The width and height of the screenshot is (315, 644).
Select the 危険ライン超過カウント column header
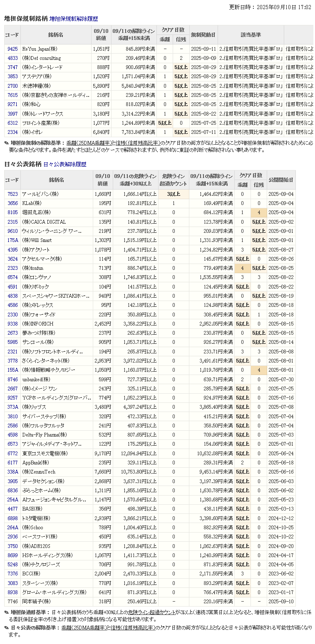[174, 180]
